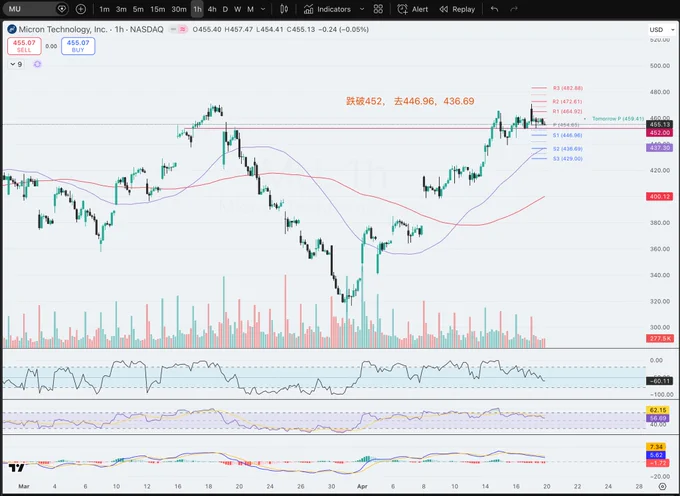Expand the timeframe interval dropdown arrow
The height and width of the screenshot is (496, 680).
point(263,9)
